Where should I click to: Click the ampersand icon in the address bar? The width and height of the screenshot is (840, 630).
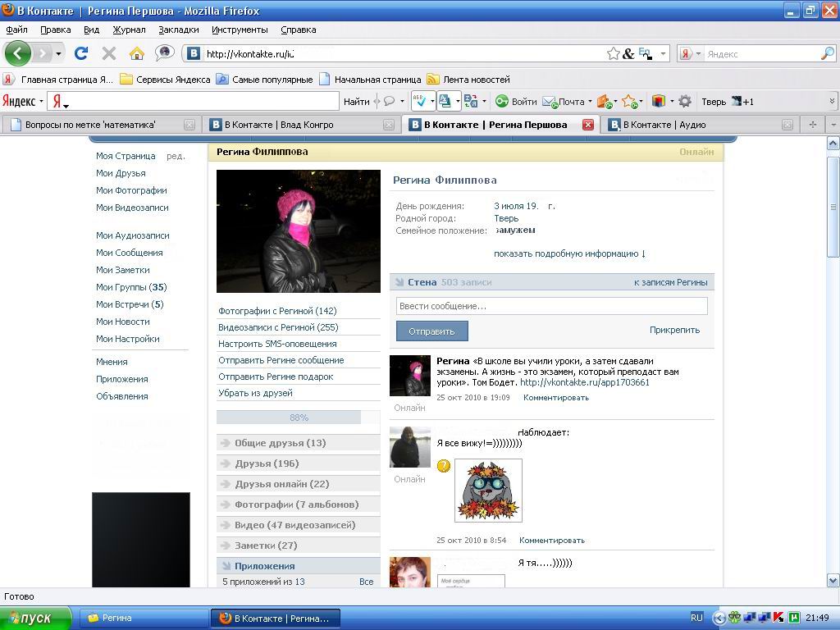click(x=628, y=53)
